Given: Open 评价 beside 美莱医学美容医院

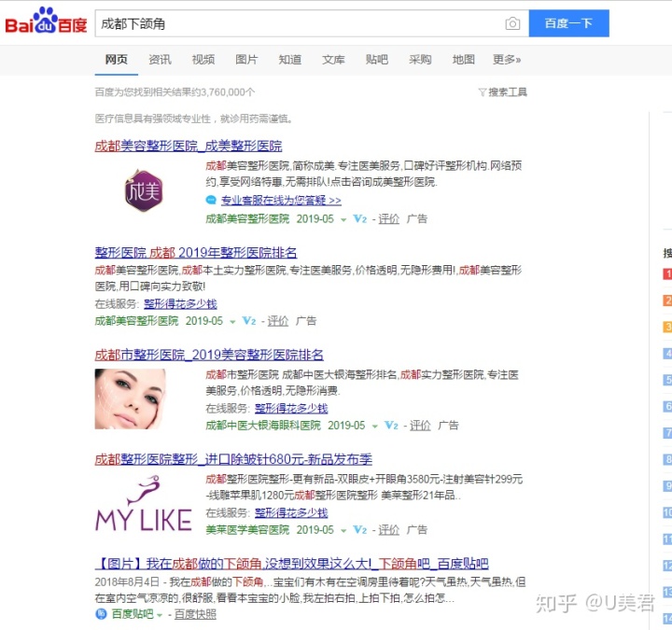Looking at the screenshot, I should (x=388, y=530).
